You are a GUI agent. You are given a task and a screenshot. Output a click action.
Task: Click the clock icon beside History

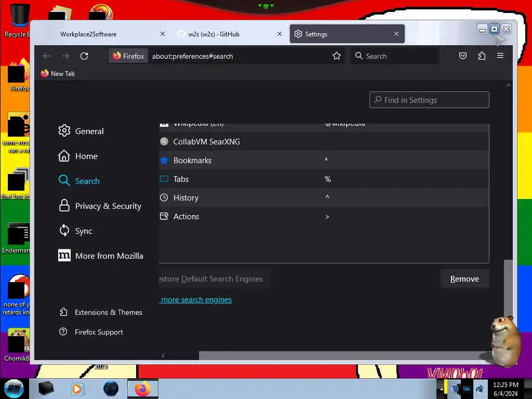coord(164,197)
